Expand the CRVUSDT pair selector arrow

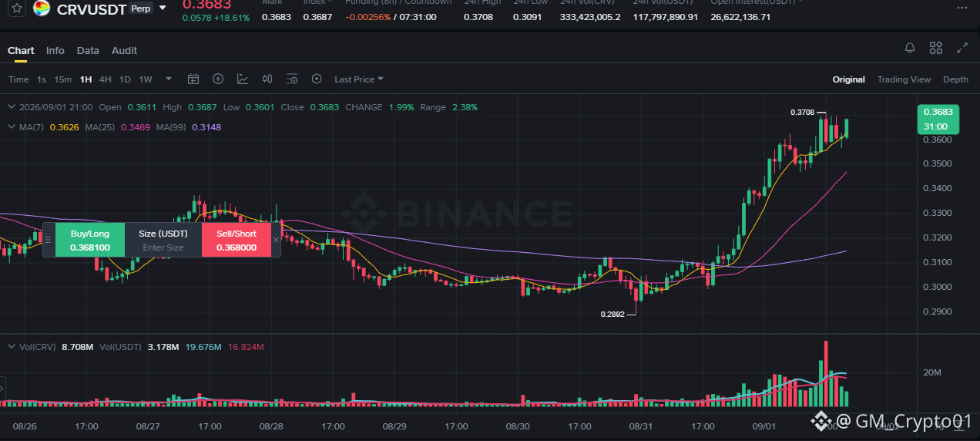tap(162, 8)
